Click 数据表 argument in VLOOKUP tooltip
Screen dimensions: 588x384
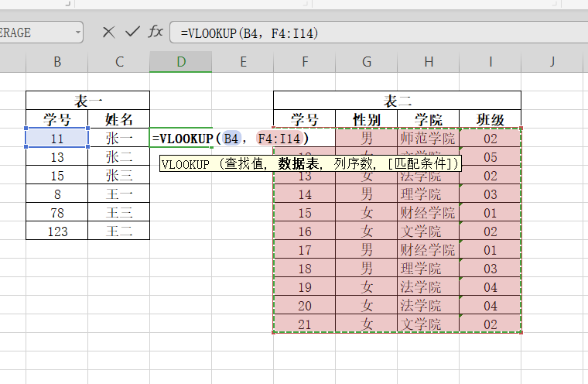click(299, 163)
